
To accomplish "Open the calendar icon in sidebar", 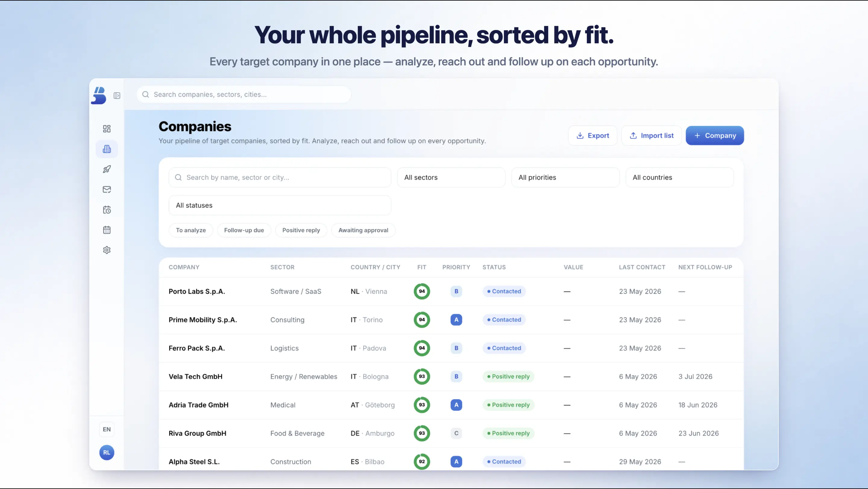I will pos(107,230).
